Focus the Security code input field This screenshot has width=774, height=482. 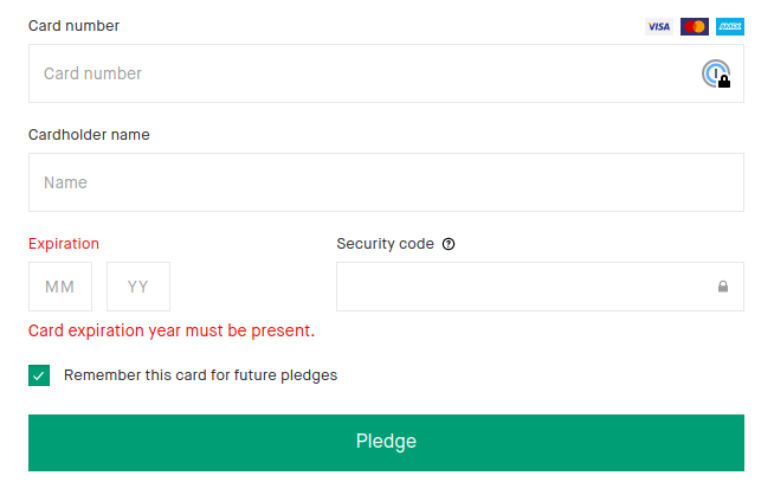(x=520, y=287)
